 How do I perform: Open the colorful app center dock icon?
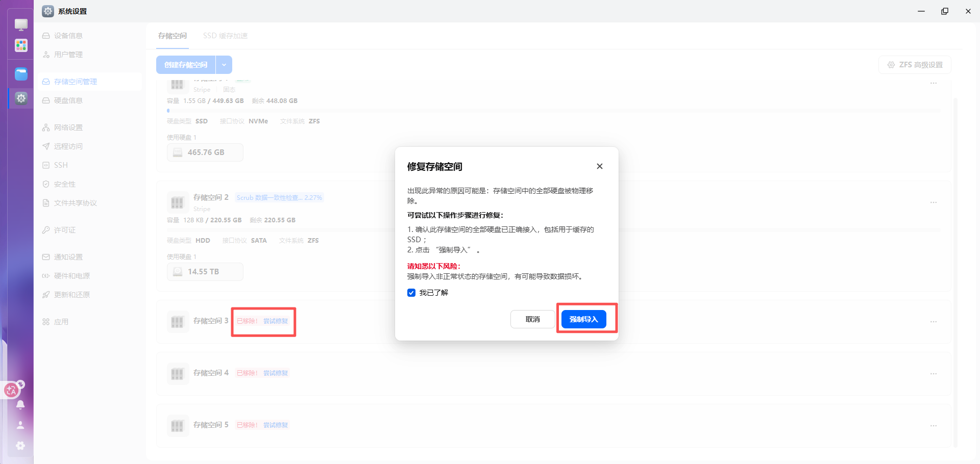(21, 46)
